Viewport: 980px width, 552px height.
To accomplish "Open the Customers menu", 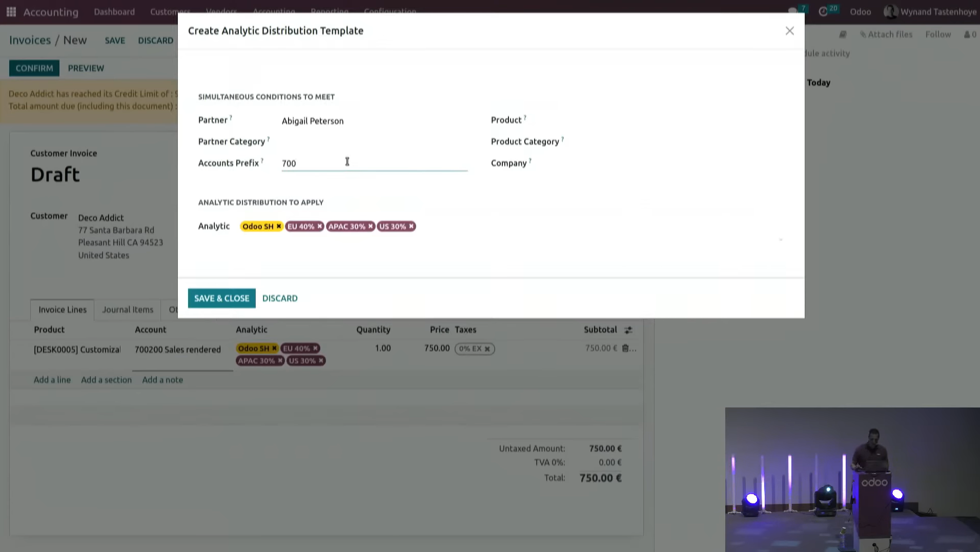I will tap(170, 11).
